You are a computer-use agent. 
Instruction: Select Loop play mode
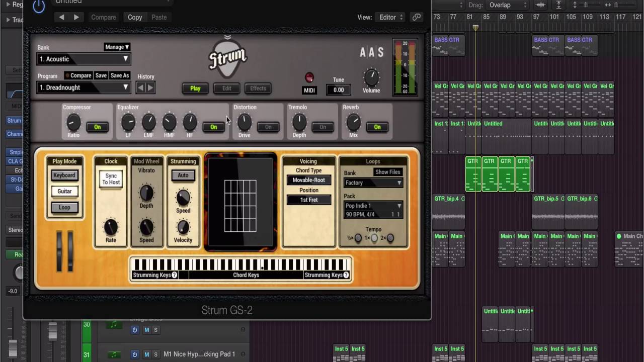64,208
